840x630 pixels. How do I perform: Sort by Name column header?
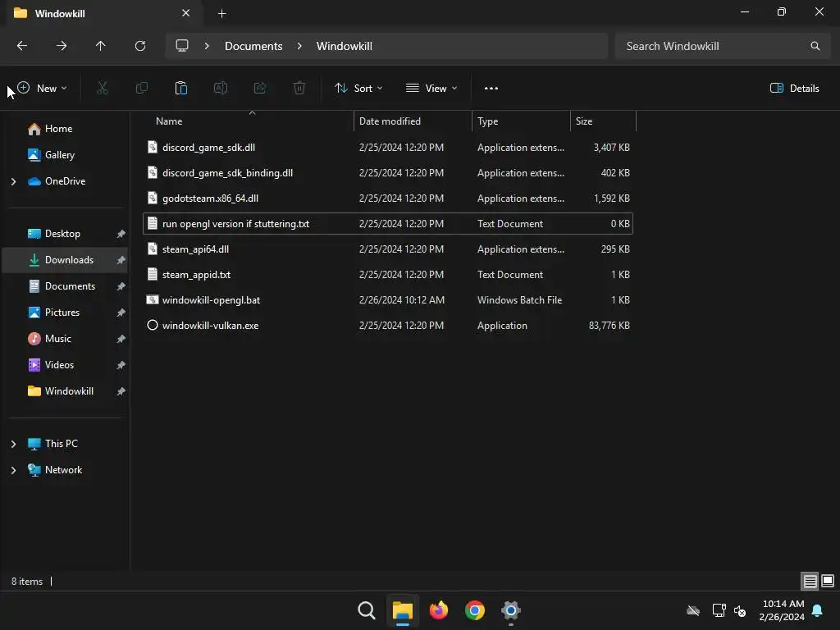[x=248, y=121]
